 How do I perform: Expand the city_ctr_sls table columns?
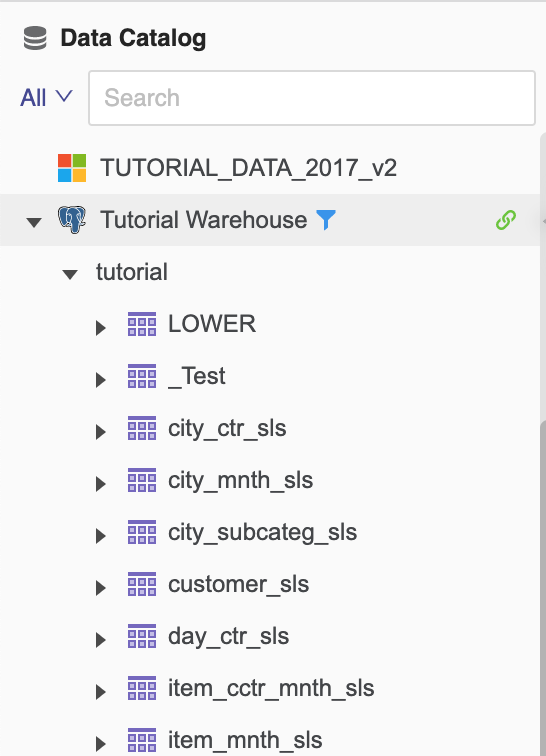pyautogui.click(x=101, y=432)
